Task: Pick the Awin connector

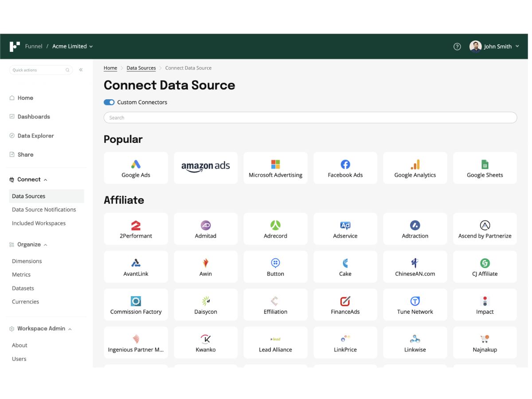Action: click(x=206, y=267)
